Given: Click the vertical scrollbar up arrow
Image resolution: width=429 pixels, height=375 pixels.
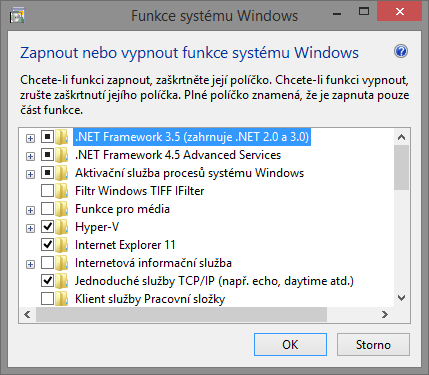Looking at the screenshot, I should pos(402,137).
